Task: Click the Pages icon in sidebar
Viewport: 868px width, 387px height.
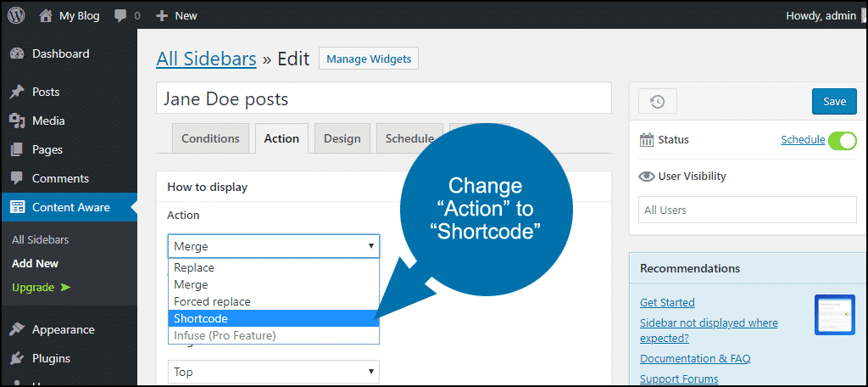Action: pos(17,149)
